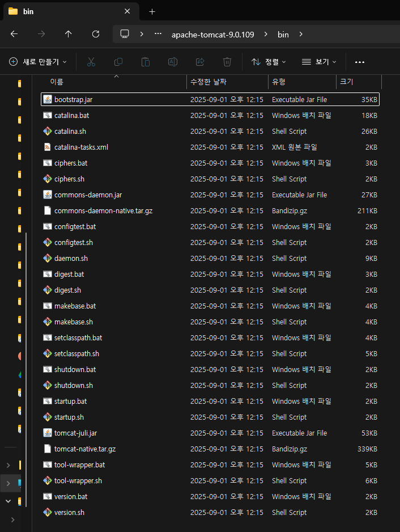The height and width of the screenshot is (532, 400).
Task: Click the tomcat-juli.jar file icon
Action: 48,433
